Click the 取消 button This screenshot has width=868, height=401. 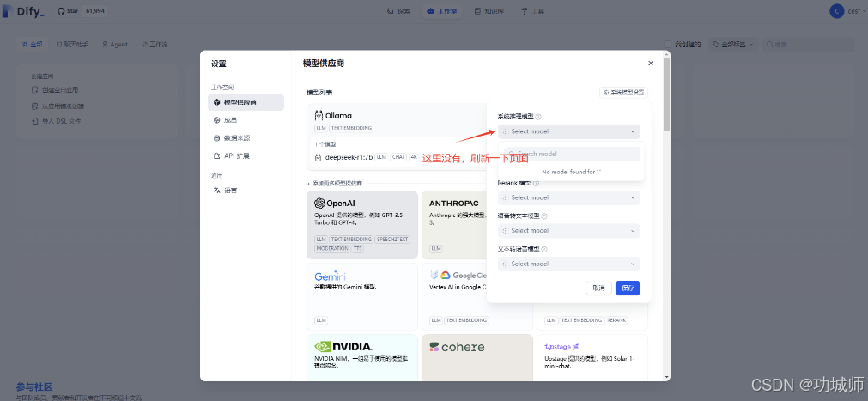[598, 288]
